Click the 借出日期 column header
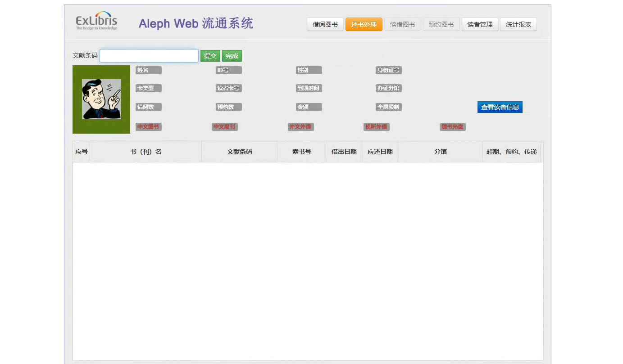Screen dimensions: 623x364 pyautogui.click(x=344, y=152)
